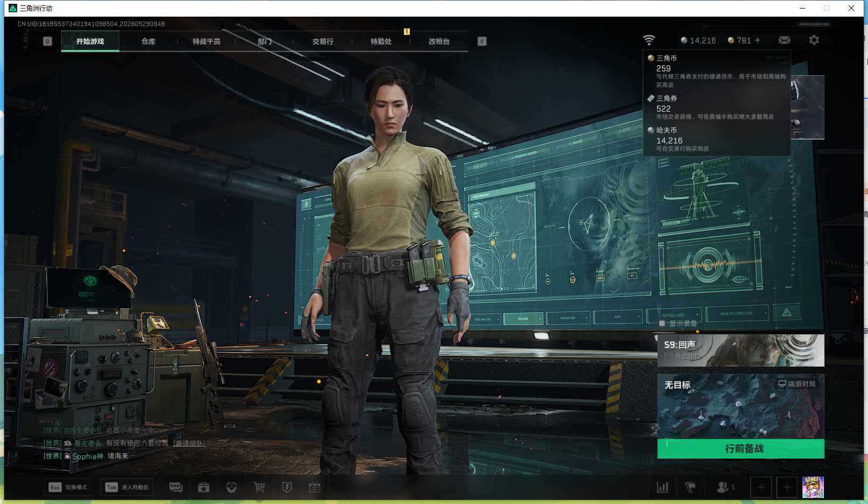Viewport: 868px width, 504px height.
Task: Click the 14,216 哈夫币 coin icon in top bar
Action: (x=684, y=40)
